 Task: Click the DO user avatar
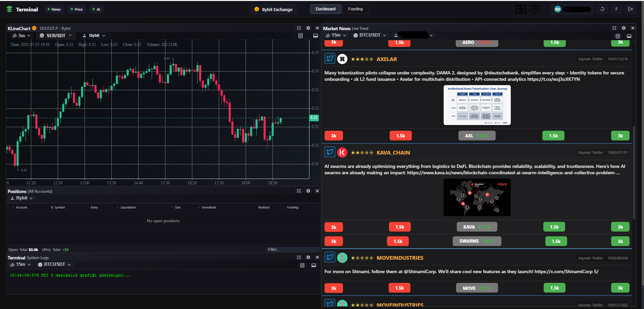558,9
